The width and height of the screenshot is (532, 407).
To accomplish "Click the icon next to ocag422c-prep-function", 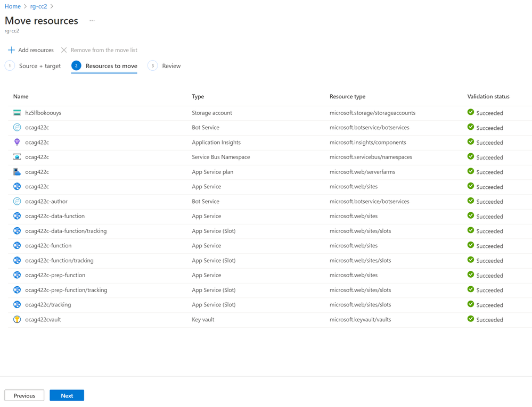I will point(17,275).
